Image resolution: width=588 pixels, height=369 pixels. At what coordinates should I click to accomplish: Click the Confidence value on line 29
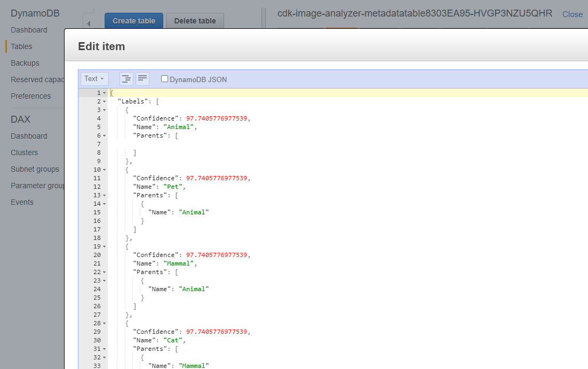[x=217, y=332]
